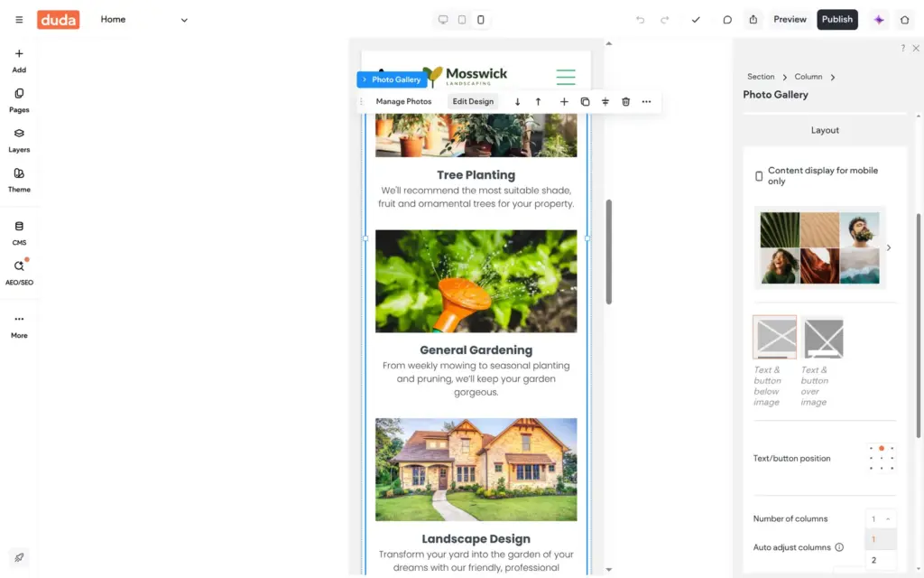The width and height of the screenshot is (924, 578).
Task: Open the CMS panel
Action: coord(19,234)
